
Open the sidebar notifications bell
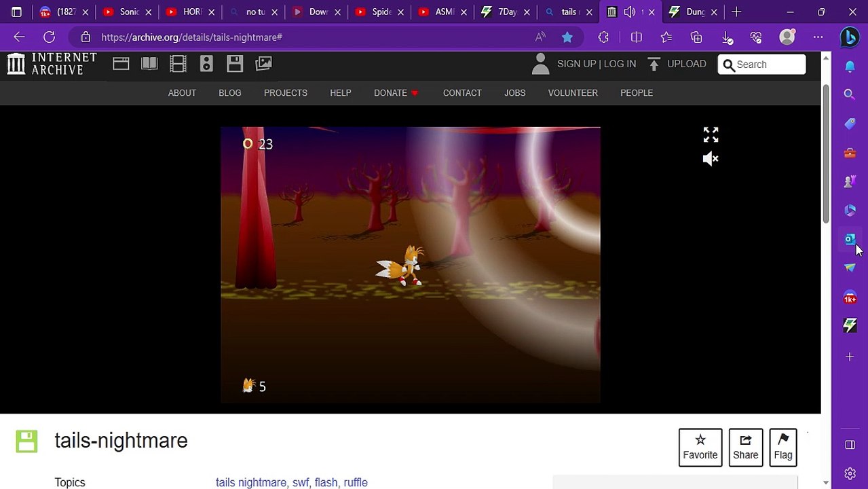pos(850,66)
